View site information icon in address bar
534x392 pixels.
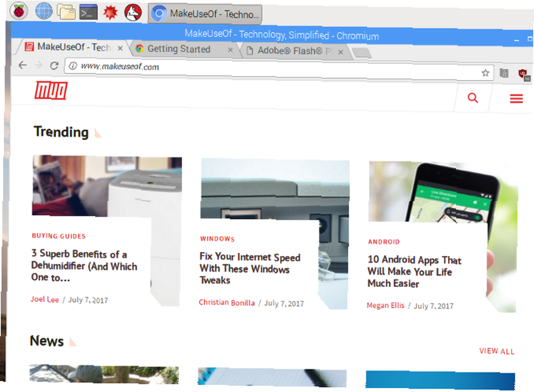click(73, 66)
